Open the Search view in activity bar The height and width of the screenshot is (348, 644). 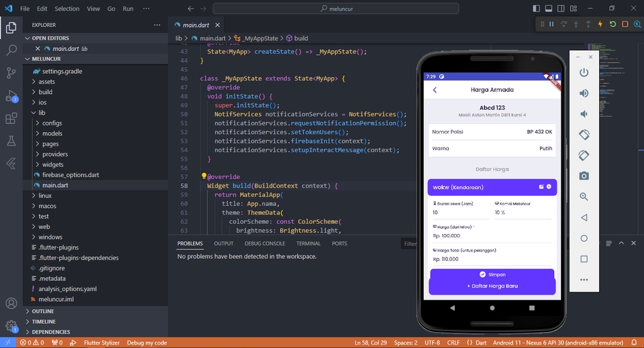(x=11, y=50)
